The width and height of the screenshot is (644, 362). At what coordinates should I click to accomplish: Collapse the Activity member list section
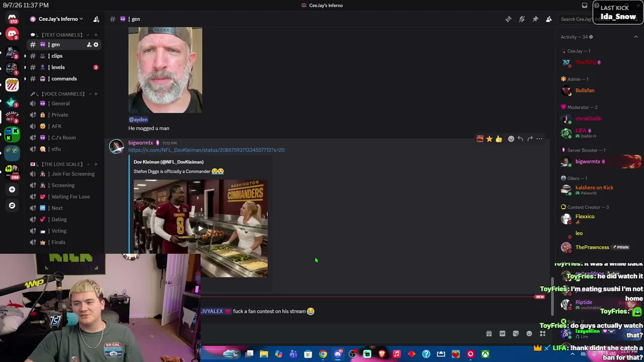coord(635,37)
